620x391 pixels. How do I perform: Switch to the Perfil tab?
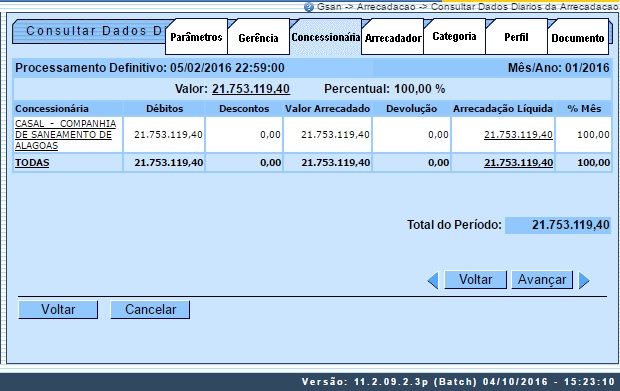[516, 37]
